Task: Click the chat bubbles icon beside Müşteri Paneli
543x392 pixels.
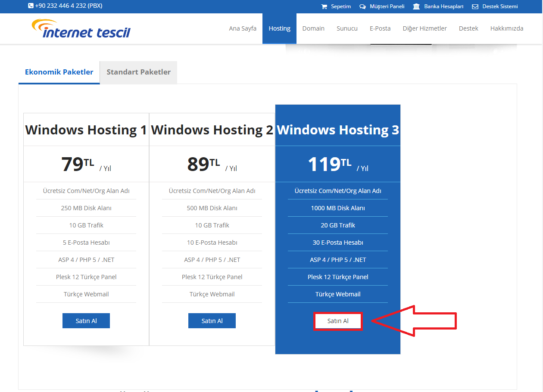Action: 362,6
